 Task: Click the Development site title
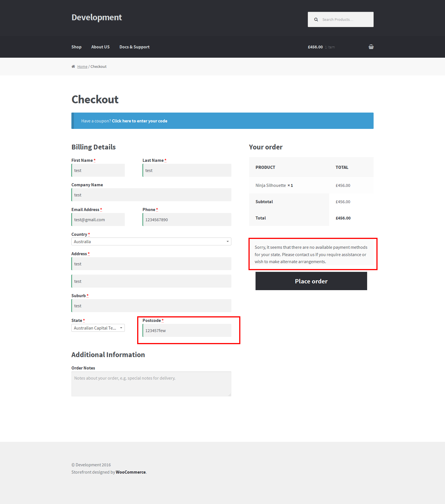click(96, 17)
